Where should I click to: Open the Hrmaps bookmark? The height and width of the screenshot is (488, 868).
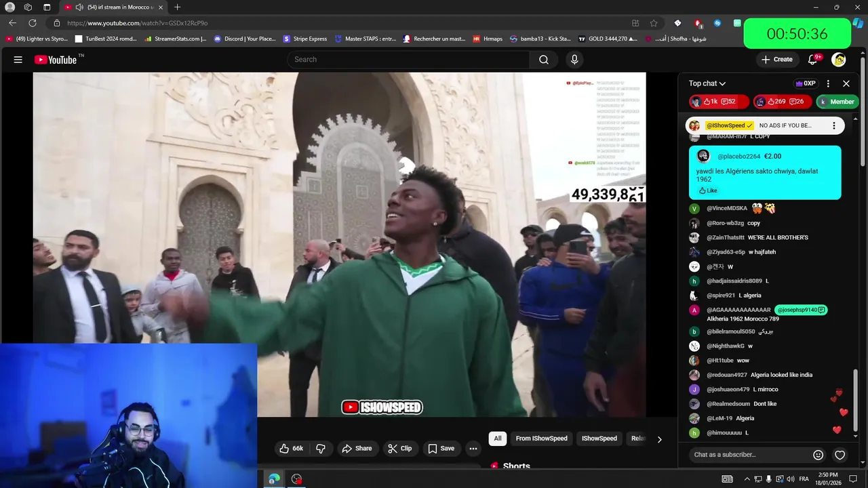[488, 39]
